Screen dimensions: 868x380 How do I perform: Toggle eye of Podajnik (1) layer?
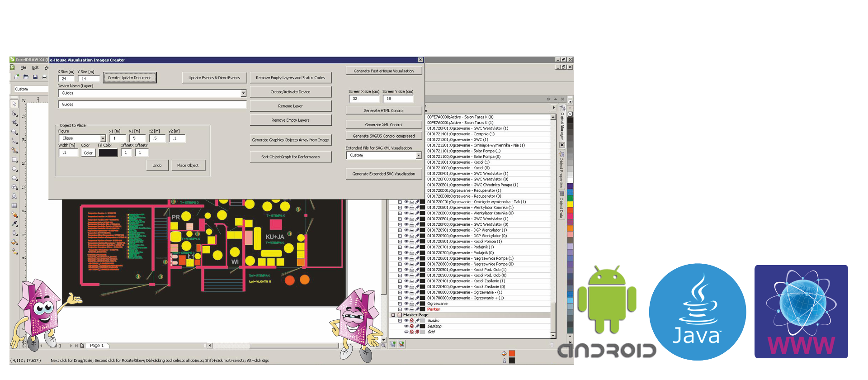point(406,247)
